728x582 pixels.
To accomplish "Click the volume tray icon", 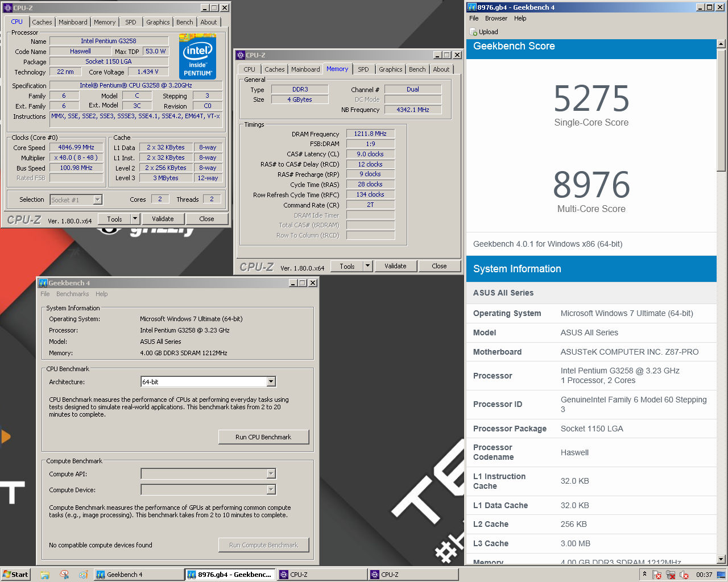I will [684, 575].
